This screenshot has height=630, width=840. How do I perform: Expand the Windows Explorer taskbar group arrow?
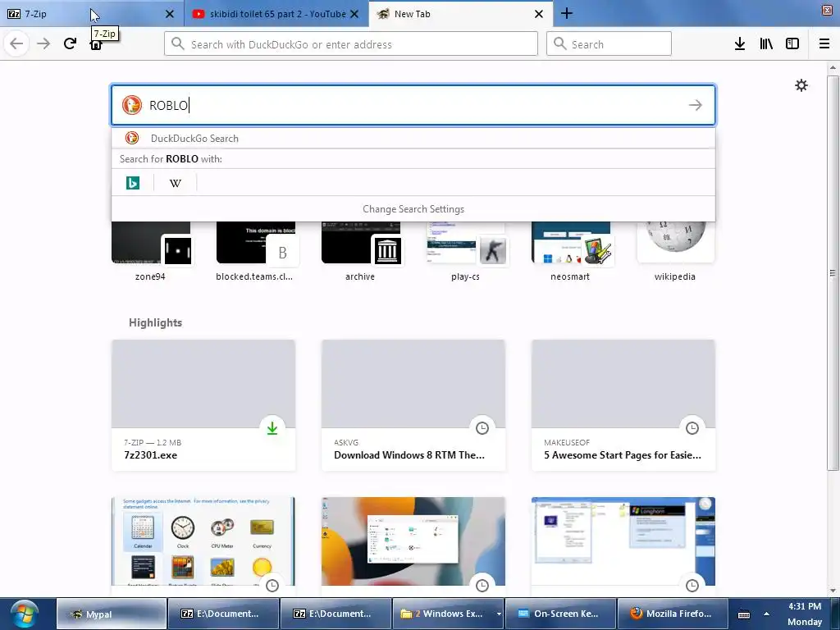tap(499, 614)
